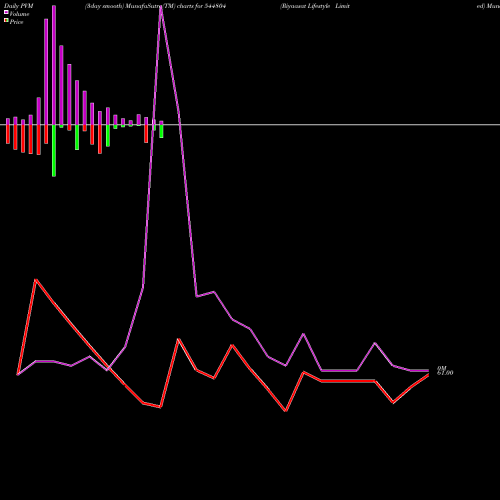This screenshot has width=500, height=500.
Task: Select the Price legend label
Action: (x=16, y=22)
